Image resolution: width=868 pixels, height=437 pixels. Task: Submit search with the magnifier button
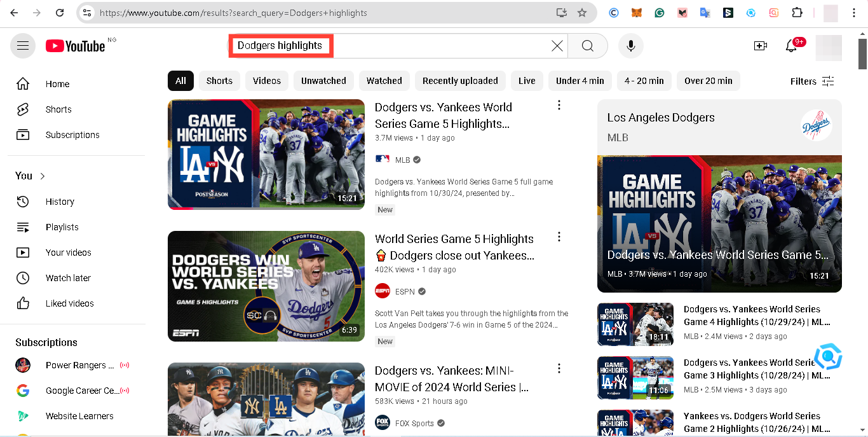click(x=587, y=46)
